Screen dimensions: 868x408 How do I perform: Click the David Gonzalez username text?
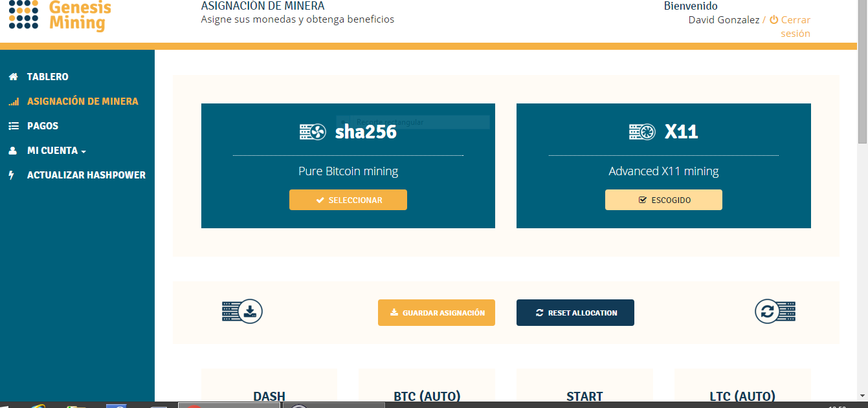pos(724,20)
